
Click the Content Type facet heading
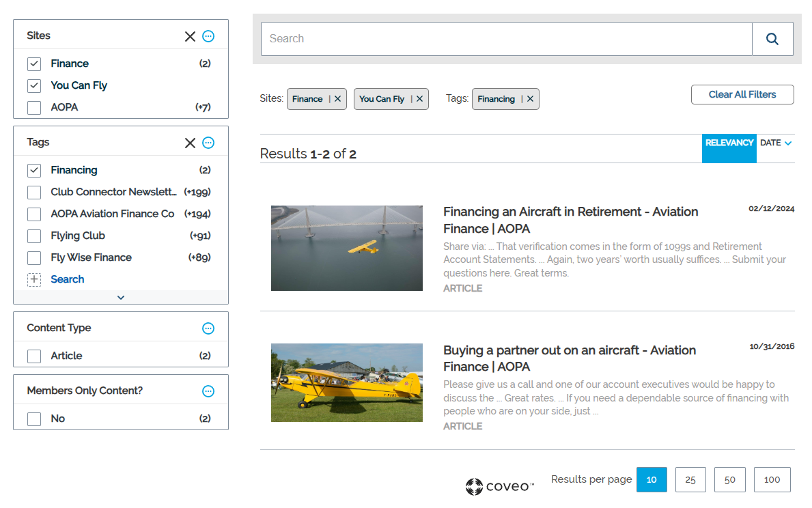click(59, 328)
